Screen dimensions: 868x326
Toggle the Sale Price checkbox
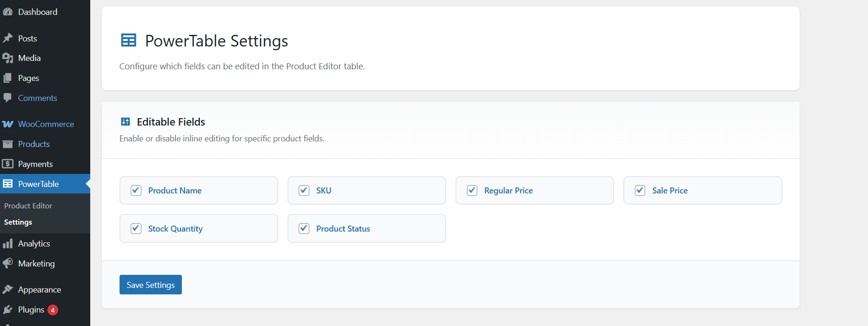click(x=640, y=190)
